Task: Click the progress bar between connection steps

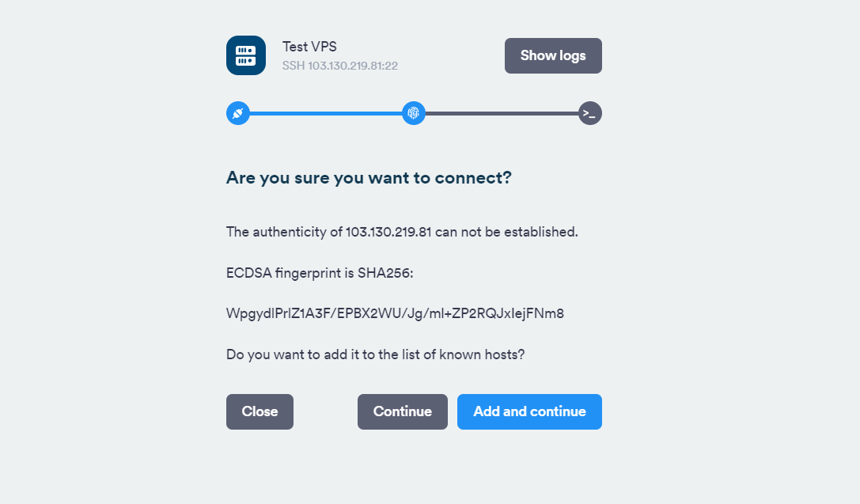Action: pyautogui.click(x=324, y=113)
